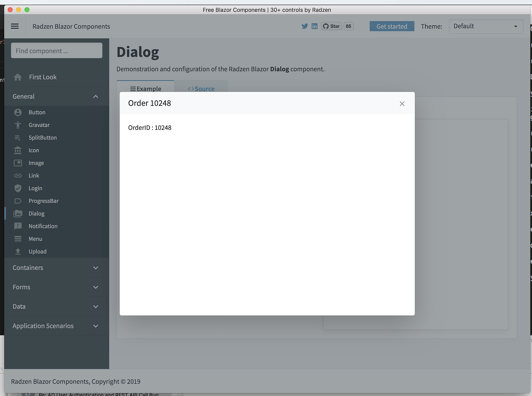Click the Button item icon in sidebar

coord(18,112)
